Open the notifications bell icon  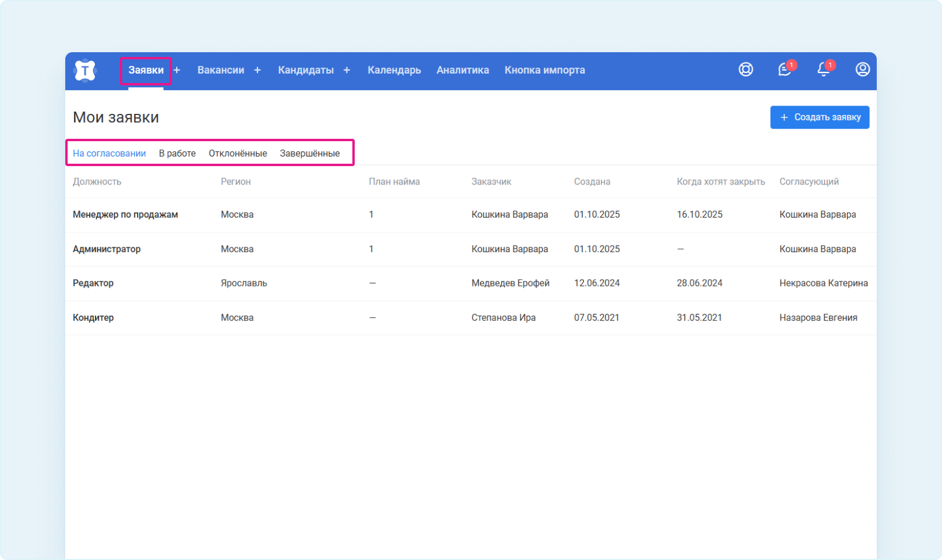click(x=823, y=69)
